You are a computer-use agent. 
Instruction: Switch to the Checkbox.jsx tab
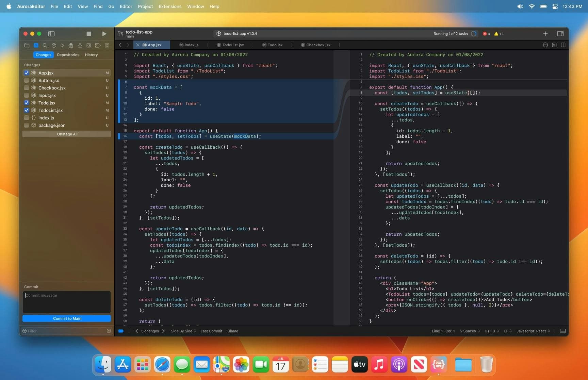click(x=315, y=45)
